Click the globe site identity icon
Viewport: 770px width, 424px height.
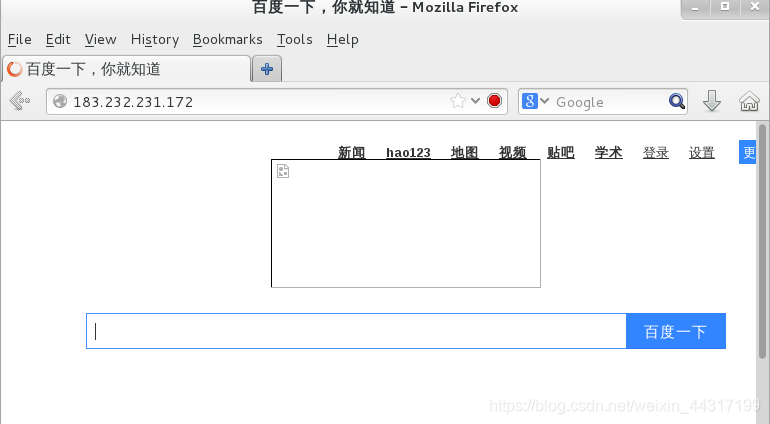[x=60, y=101]
